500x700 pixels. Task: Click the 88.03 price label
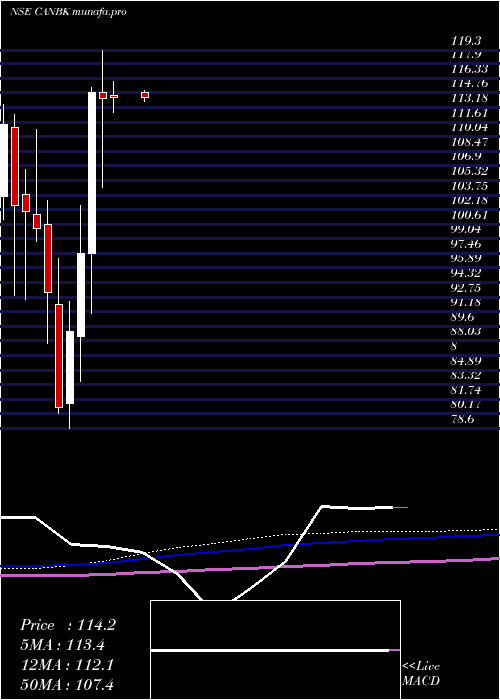467,332
